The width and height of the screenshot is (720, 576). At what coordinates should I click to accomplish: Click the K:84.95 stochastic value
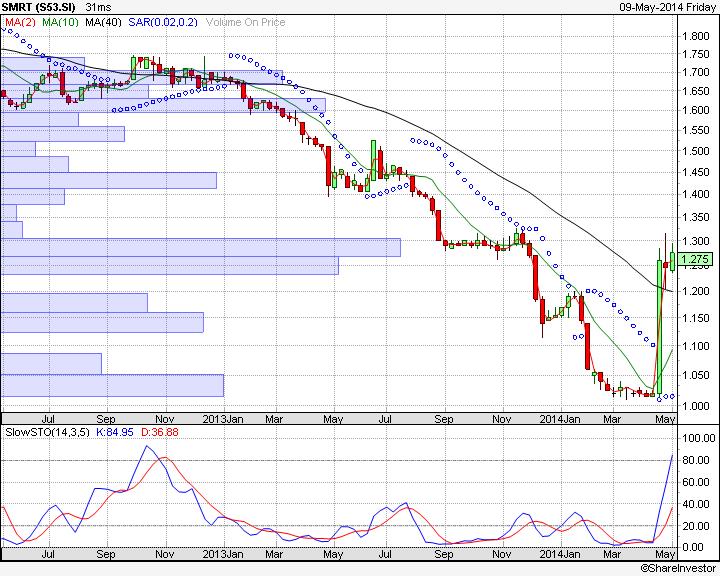click(115, 432)
